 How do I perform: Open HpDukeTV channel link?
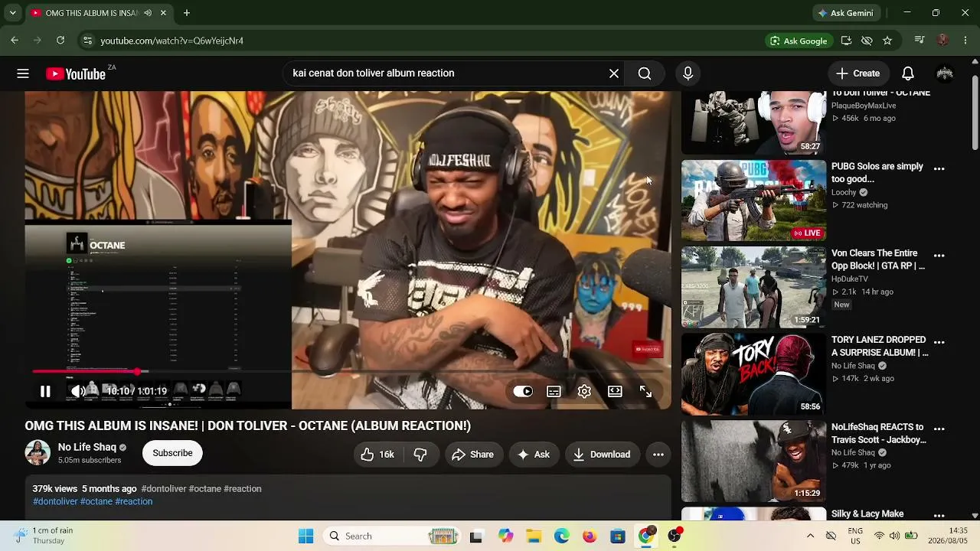click(x=850, y=279)
